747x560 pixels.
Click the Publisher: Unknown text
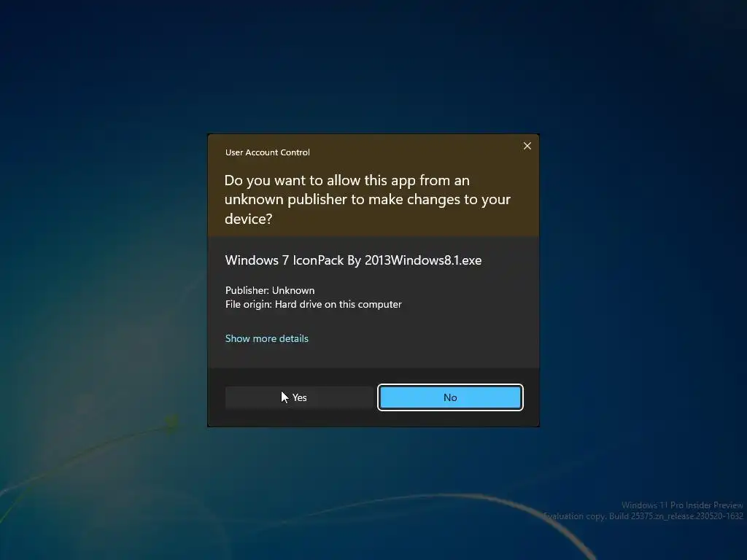click(270, 290)
